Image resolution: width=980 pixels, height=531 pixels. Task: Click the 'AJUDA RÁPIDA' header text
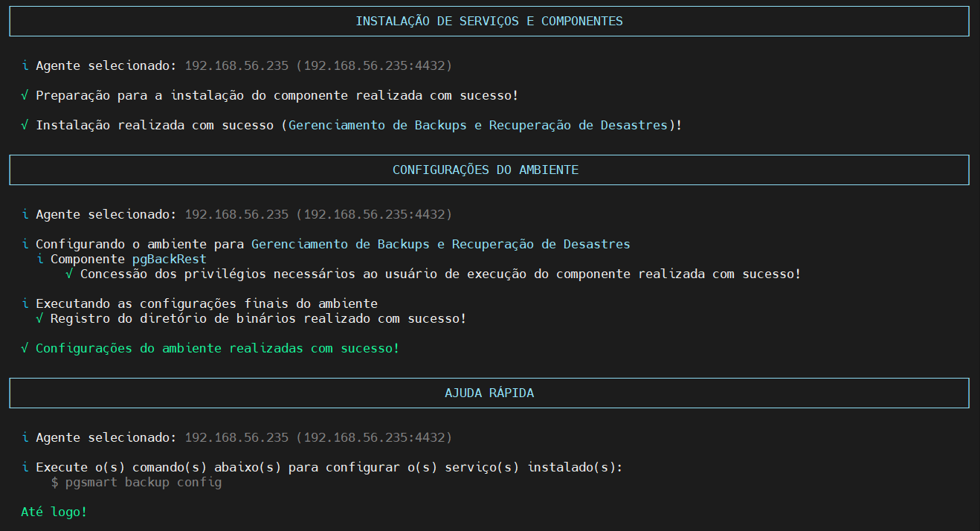pos(489,393)
